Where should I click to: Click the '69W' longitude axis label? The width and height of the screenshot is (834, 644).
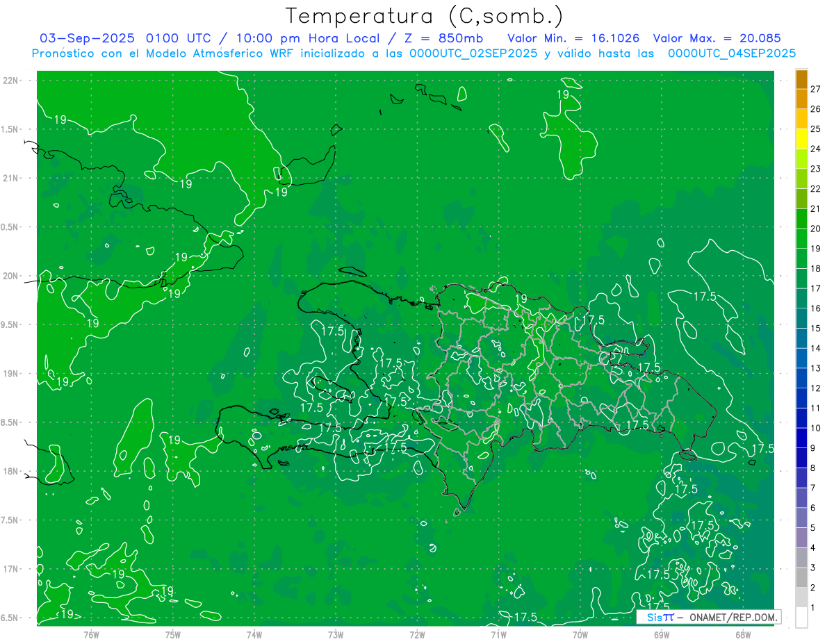[662, 635]
